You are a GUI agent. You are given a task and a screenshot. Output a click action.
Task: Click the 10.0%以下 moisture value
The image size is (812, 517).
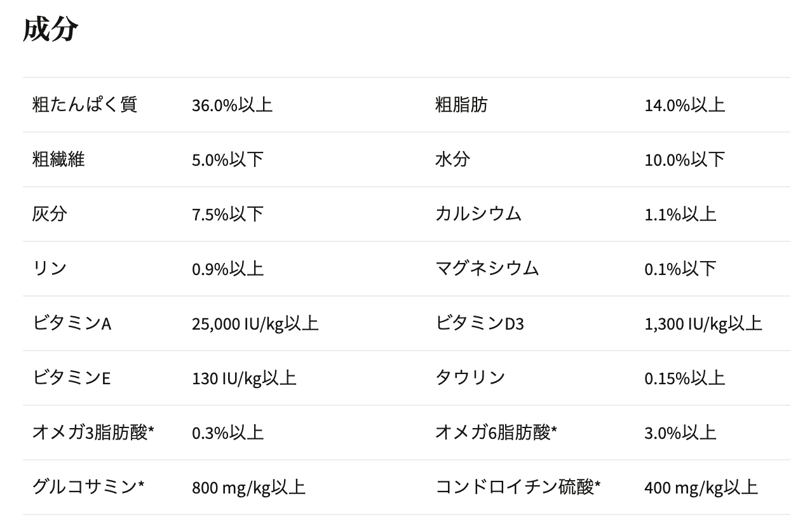[x=684, y=160]
